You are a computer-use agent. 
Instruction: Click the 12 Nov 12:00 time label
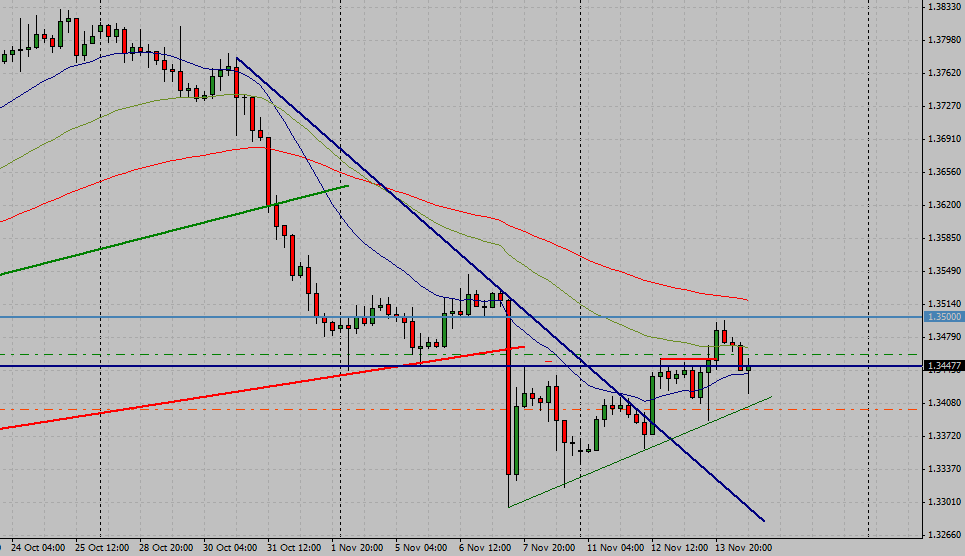click(x=679, y=547)
